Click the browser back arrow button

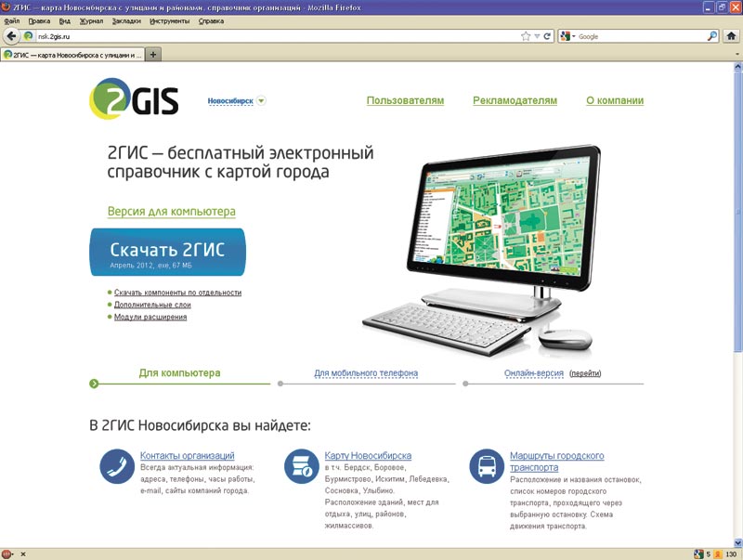(x=11, y=36)
